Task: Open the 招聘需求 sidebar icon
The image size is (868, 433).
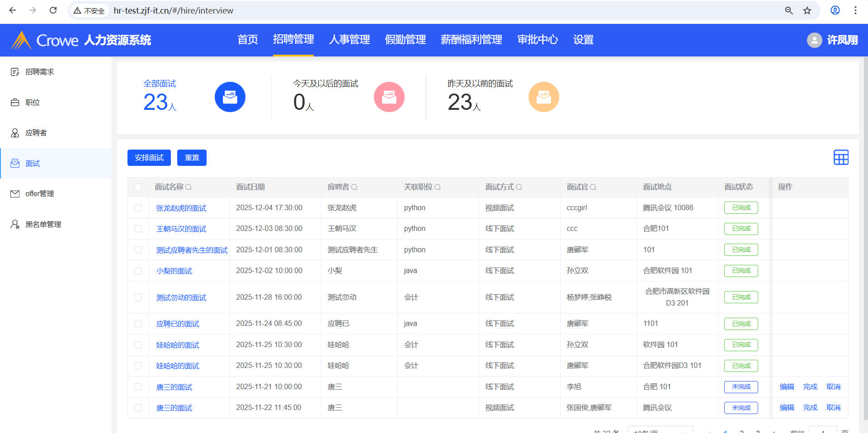Action: pos(15,72)
